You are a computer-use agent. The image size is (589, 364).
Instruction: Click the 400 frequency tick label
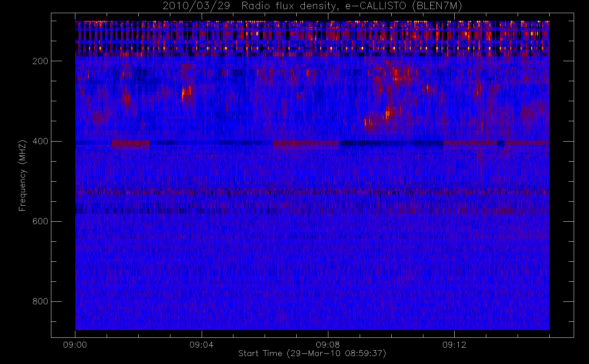point(40,141)
